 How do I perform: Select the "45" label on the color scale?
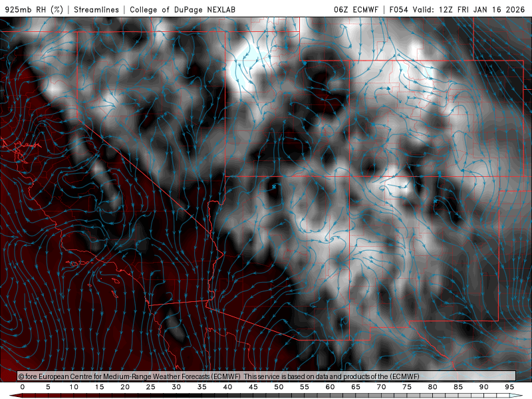pyautogui.click(x=253, y=387)
